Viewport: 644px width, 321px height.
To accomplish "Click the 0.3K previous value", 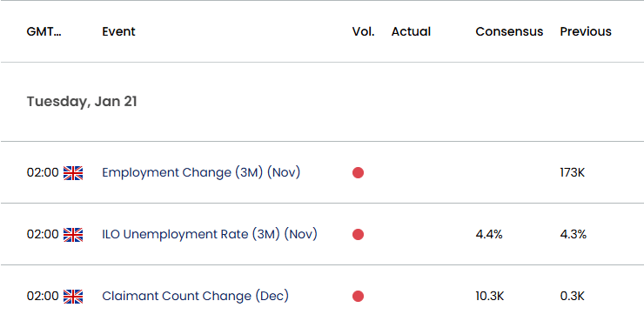I will (572, 296).
